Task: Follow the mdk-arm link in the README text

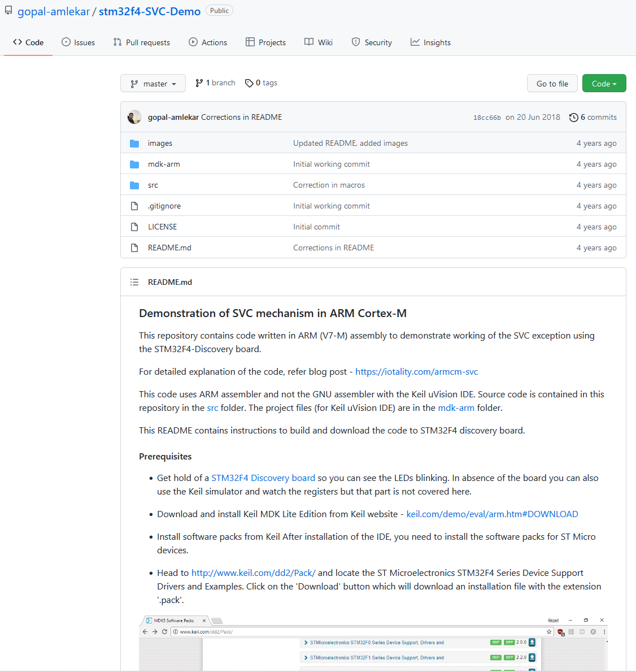Action: (456, 407)
